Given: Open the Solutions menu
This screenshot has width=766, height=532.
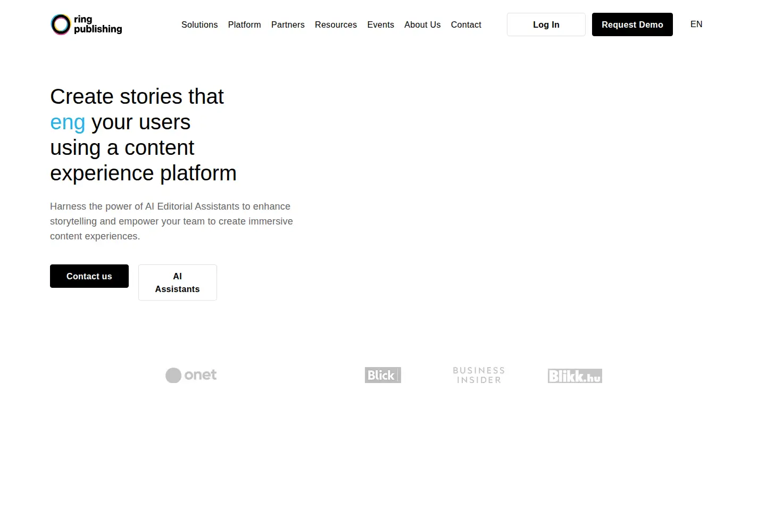Looking at the screenshot, I should pyautogui.click(x=199, y=24).
